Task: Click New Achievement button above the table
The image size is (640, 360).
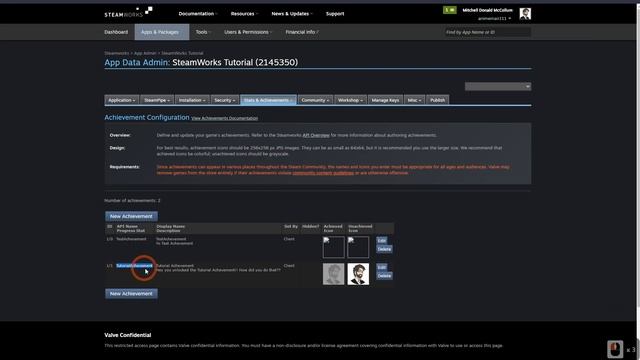Action: 131,216
